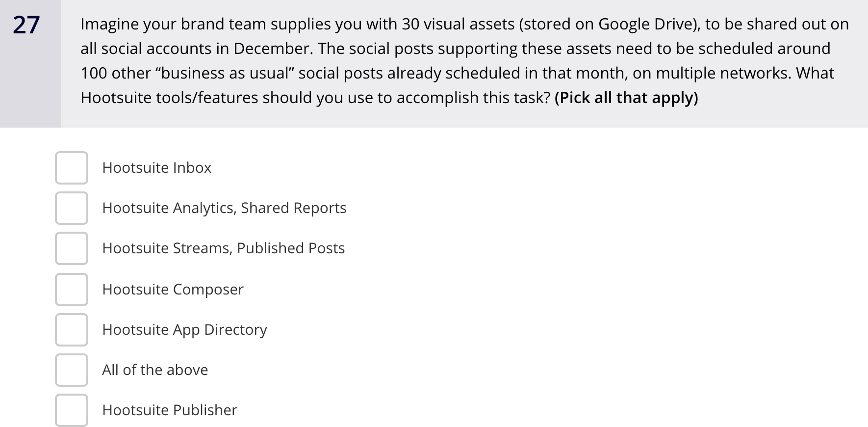Viewport: 868px width, 427px height.
Task: Click the 'Hootsuite Streams, Published Posts' label text
Action: point(223,248)
